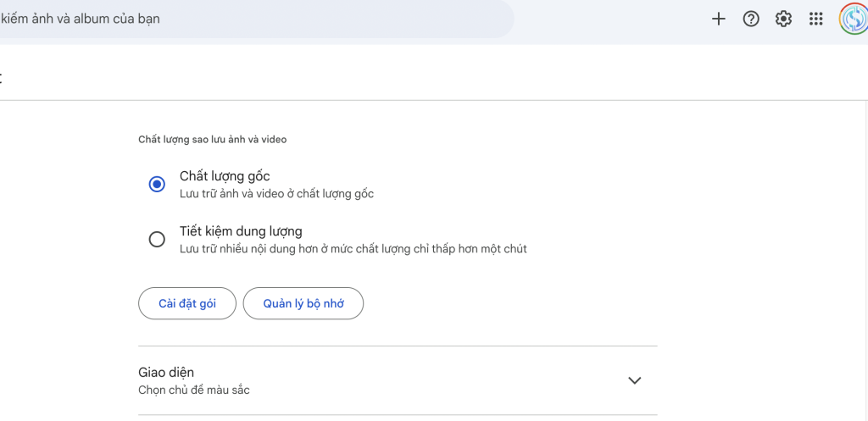Click the "Chất lượng sao lưu ảnh và video" heading
This screenshot has width=868, height=421.
coord(212,139)
